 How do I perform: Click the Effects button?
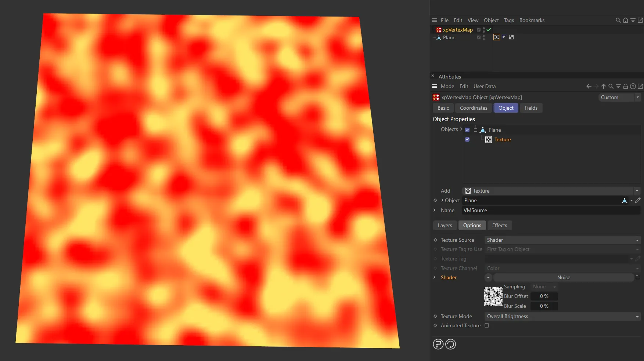(x=499, y=225)
